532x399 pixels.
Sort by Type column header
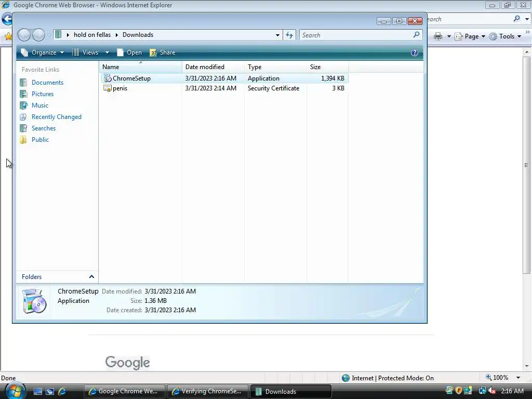(x=275, y=67)
